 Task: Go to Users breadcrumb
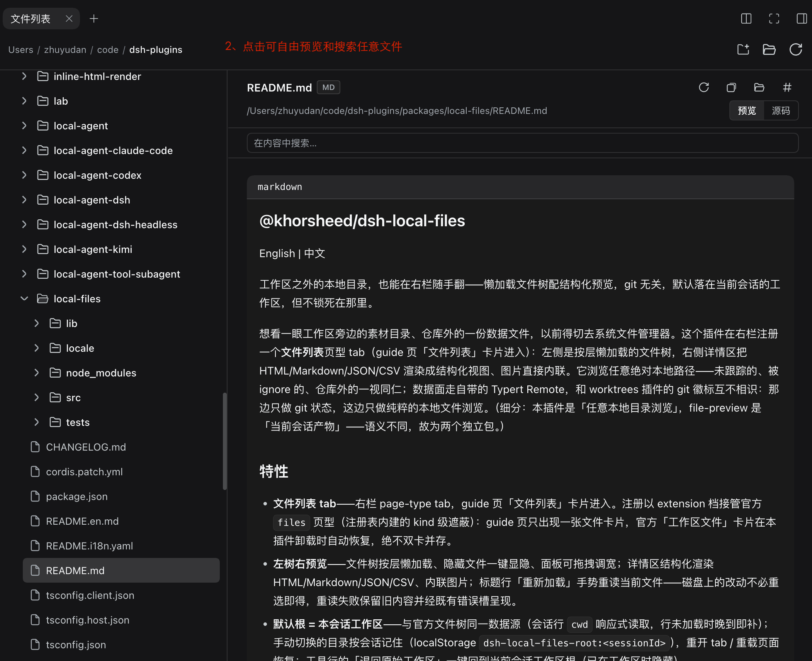click(21, 50)
